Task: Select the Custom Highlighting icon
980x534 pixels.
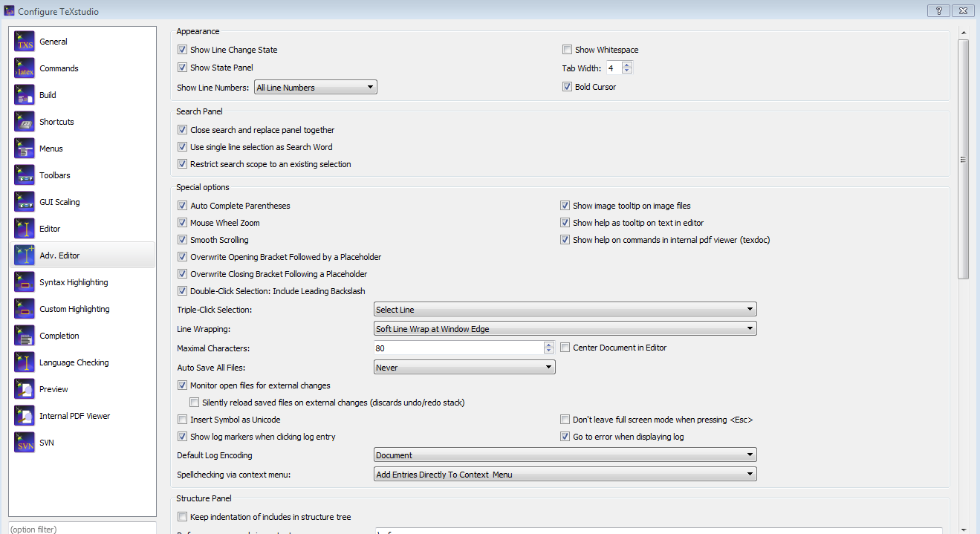Action: [x=25, y=309]
